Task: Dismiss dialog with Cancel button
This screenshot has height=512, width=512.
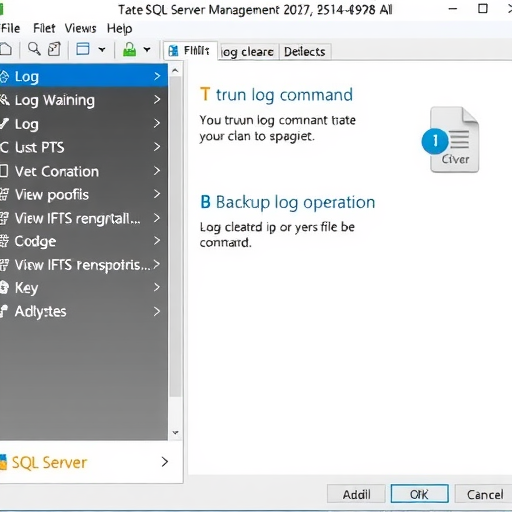Action: pyautogui.click(x=485, y=494)
